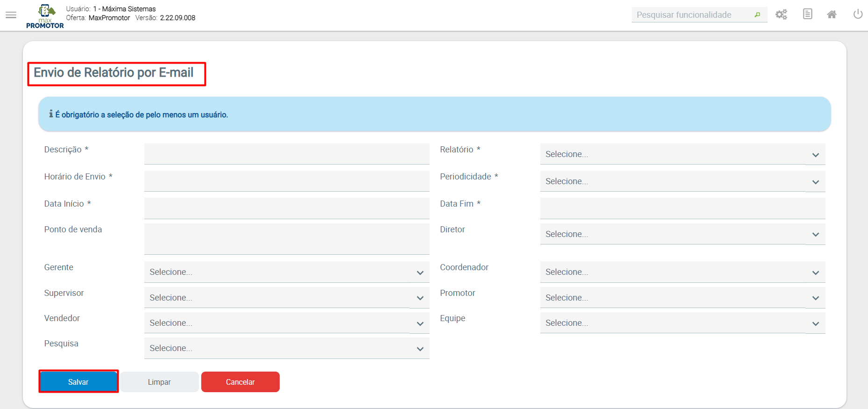Click the Equipe label
The image size is (868, 409).
tap(452, 318)
